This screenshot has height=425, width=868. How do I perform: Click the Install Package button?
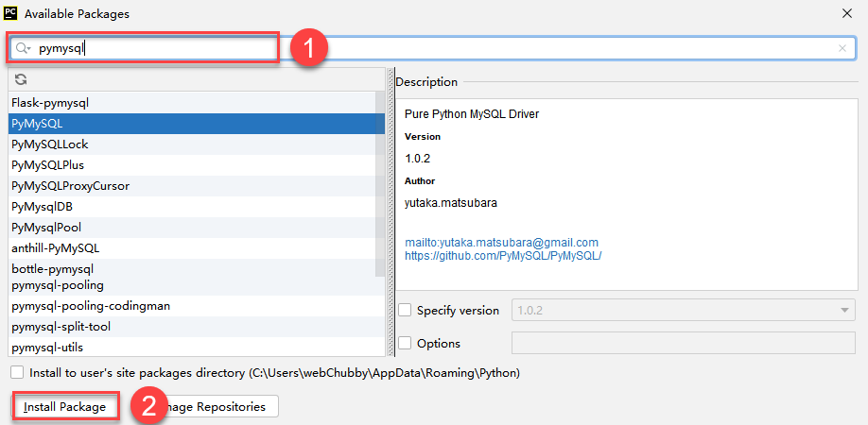tap(64, 407)
